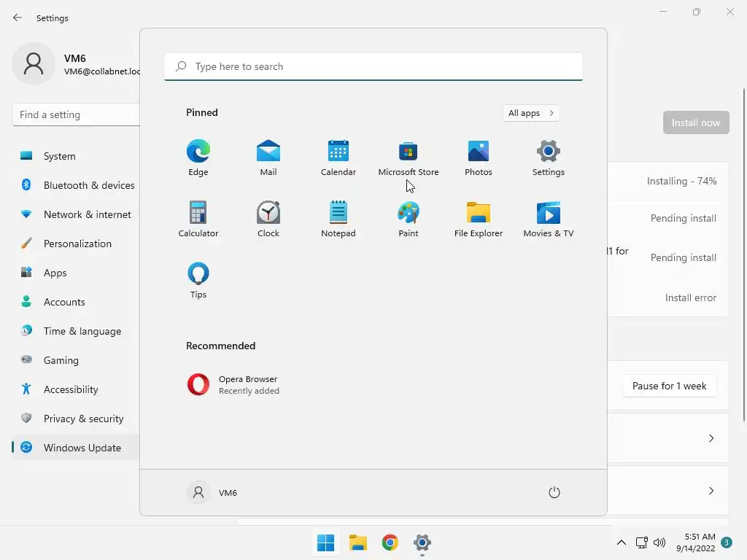Open Edge from pinned apps
747x560 pixels.
(198, 157)
